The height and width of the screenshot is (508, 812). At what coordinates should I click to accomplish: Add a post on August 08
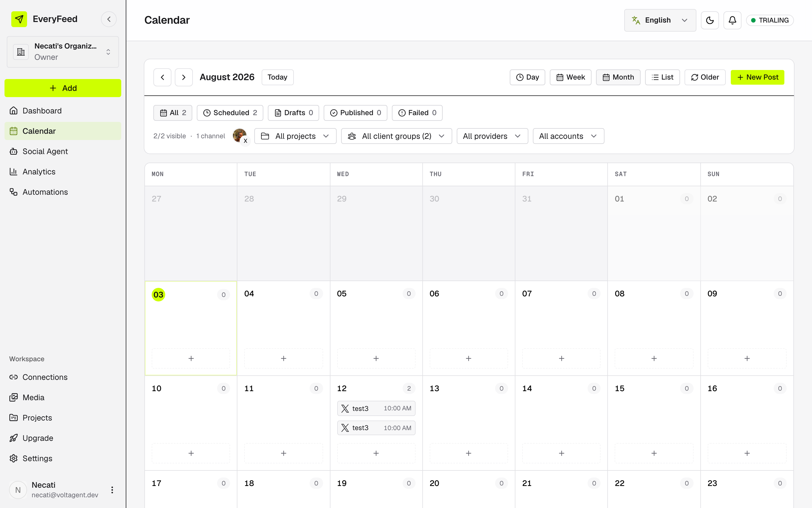[x=654, y=358]
